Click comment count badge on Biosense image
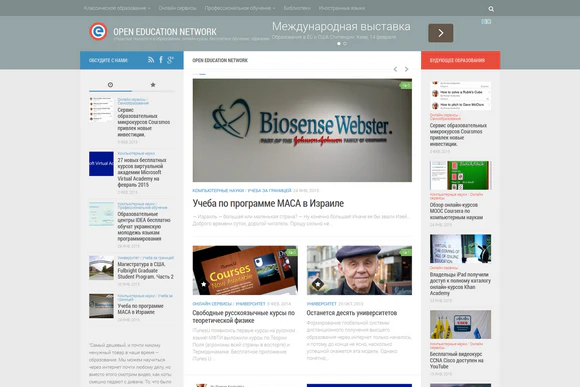The width and height of the screenshot is (580, 387). [405, 85]
